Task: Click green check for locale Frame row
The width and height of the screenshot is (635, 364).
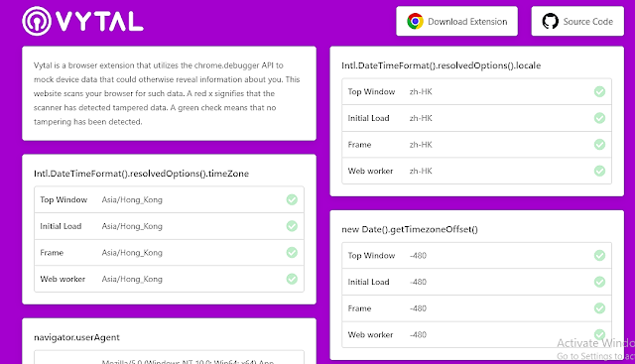Action: 599,144
